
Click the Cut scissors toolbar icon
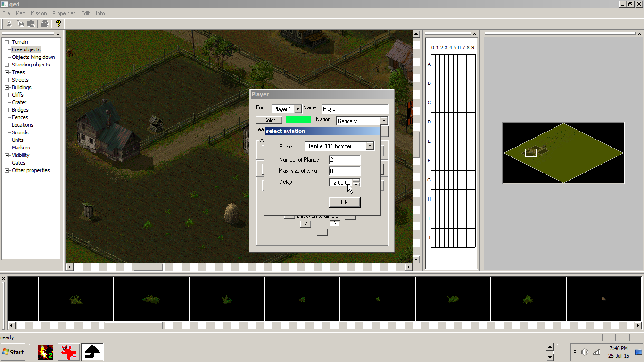coord(9,24)
